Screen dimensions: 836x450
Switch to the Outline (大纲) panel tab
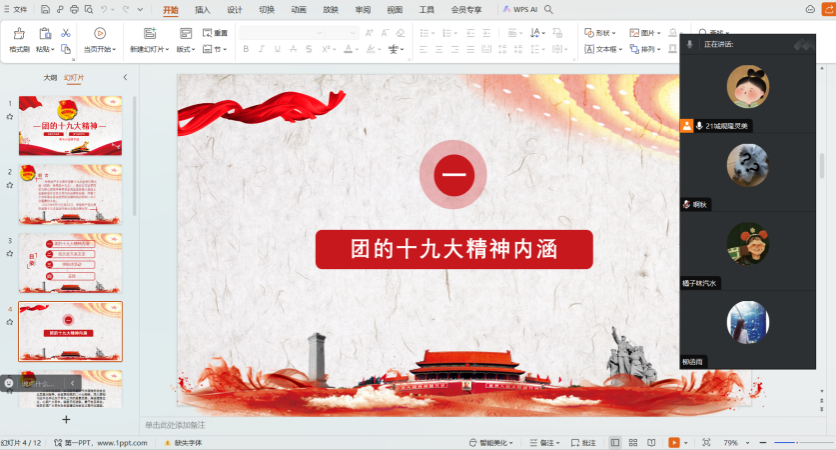point(50,77)
